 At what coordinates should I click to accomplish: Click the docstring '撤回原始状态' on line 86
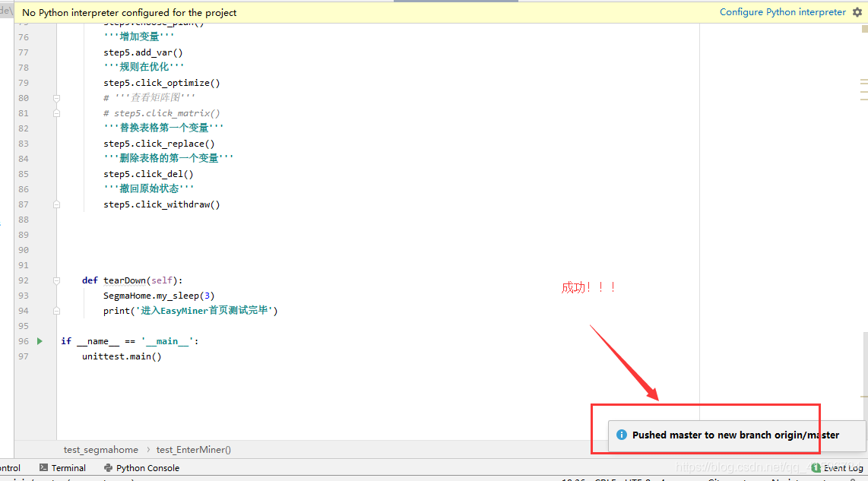[149, 188]
